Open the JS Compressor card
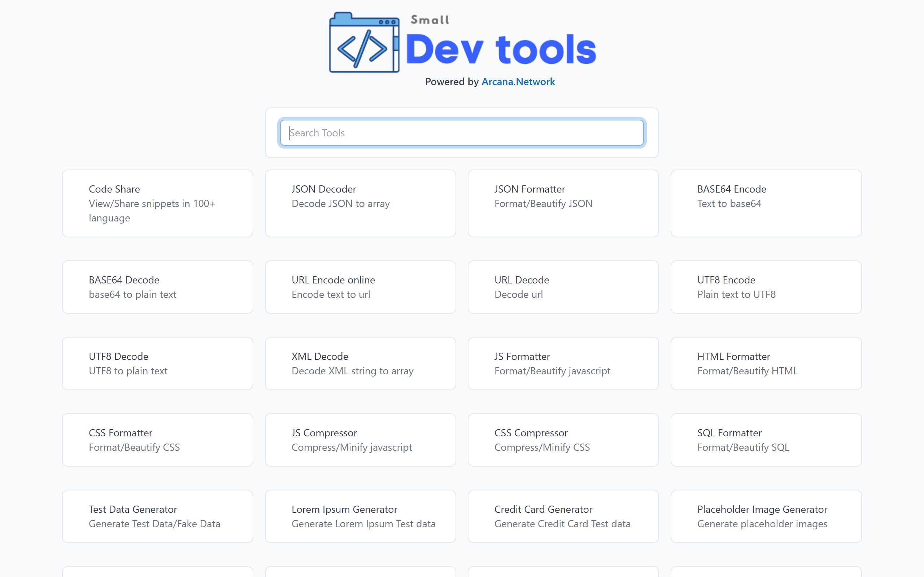The height and width of the screenshot is (577, 924). [360, 440]
